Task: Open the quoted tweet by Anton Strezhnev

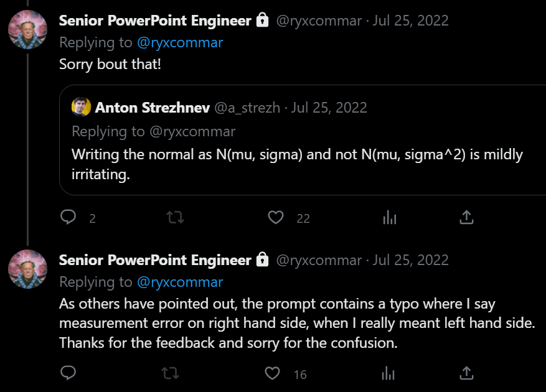Action: tap(303, 140)
